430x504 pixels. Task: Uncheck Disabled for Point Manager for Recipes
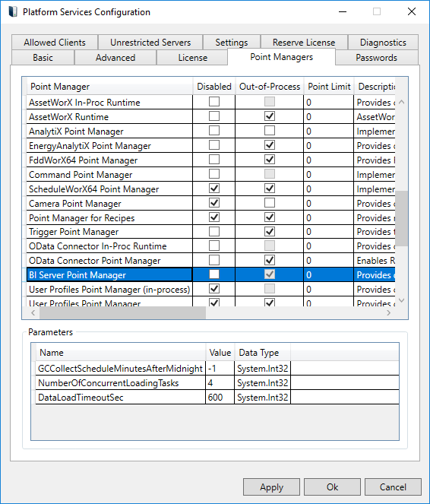click(x=214, y=217)
